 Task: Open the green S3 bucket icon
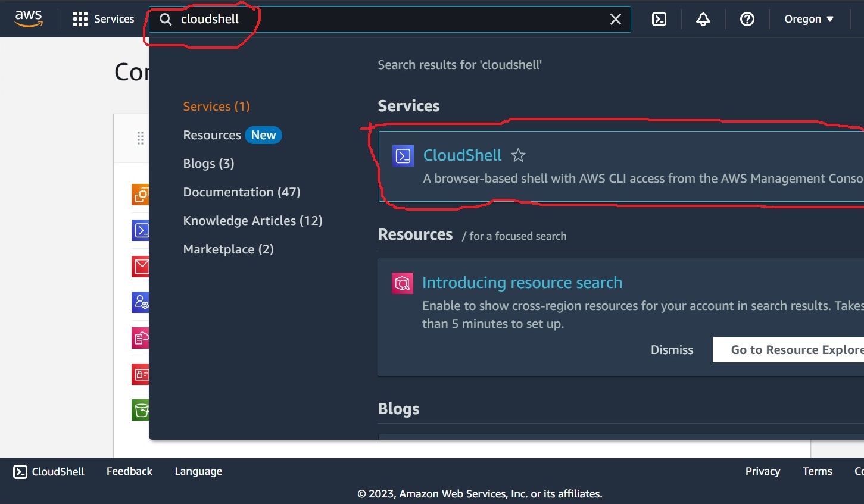point(141,410)
